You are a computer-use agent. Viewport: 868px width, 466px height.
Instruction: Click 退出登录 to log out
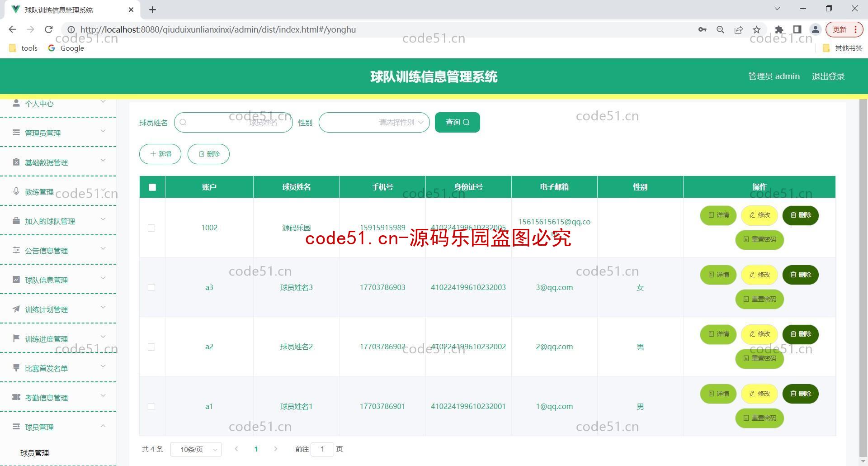tap(828, 76)
